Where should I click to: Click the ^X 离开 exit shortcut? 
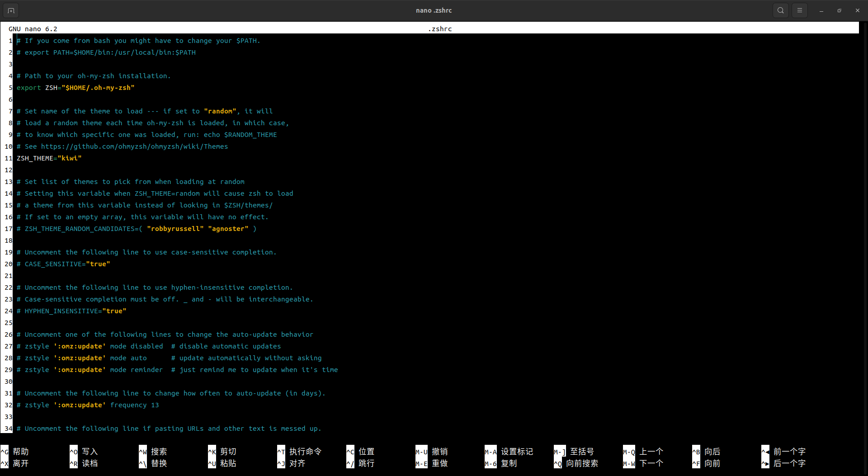click(x=15, y=463)
